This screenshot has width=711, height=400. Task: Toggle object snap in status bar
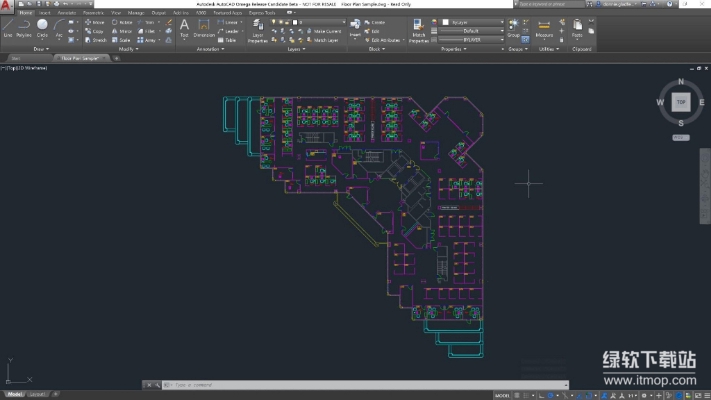point(589,395)
